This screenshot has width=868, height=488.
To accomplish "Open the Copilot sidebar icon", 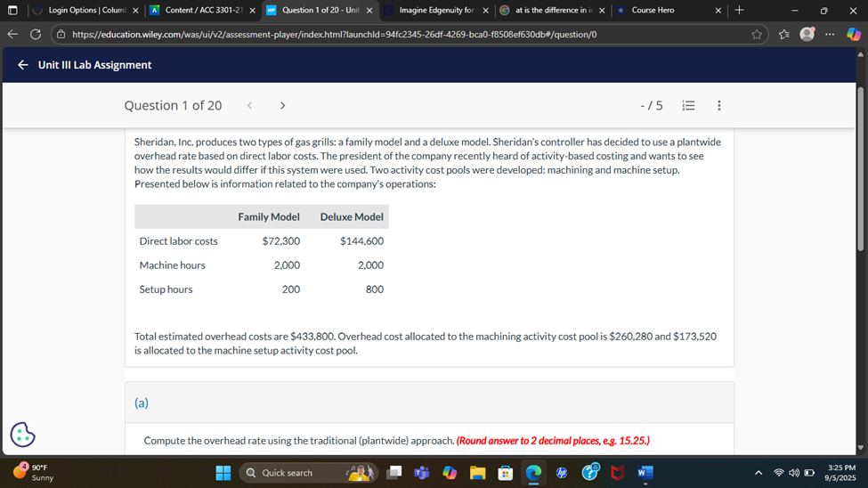I will (854, 35).
